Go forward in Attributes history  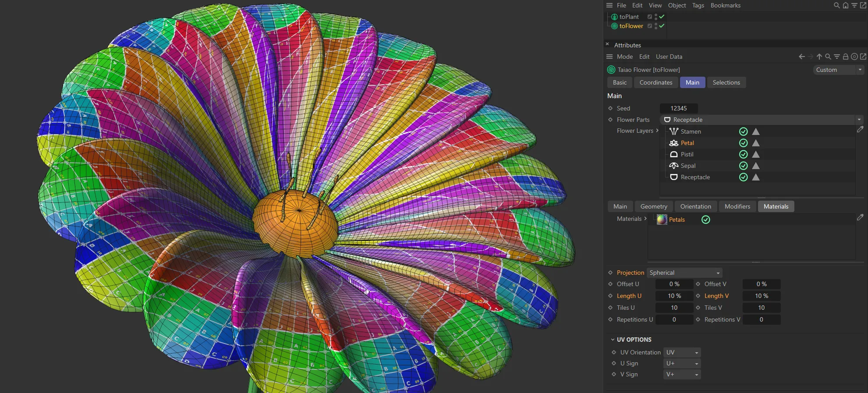click(810, 57)
